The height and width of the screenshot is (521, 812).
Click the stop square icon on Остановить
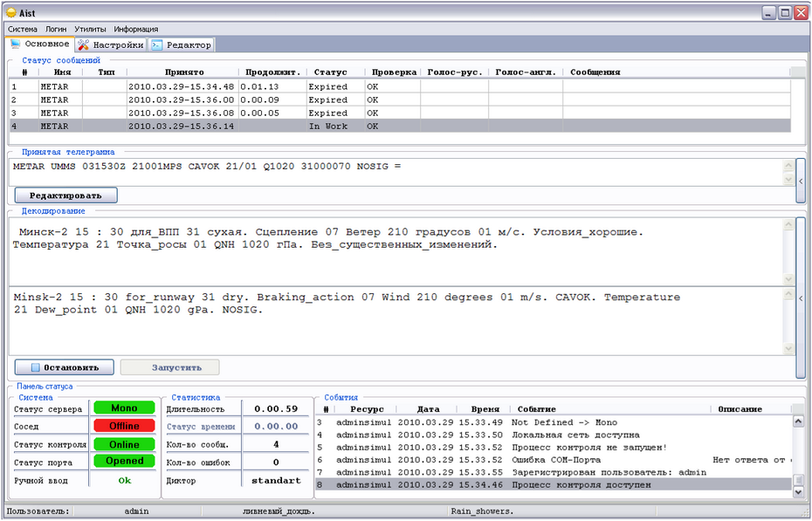point(36,368)
